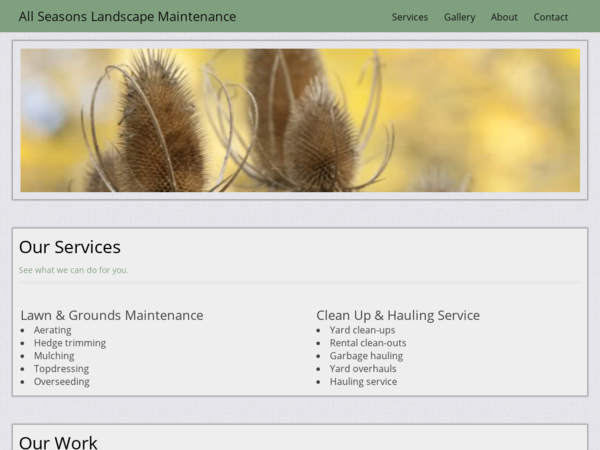Select the Hauling service list item
The width and height of the screenshot is (600, 450).
[x=363, y=382]
